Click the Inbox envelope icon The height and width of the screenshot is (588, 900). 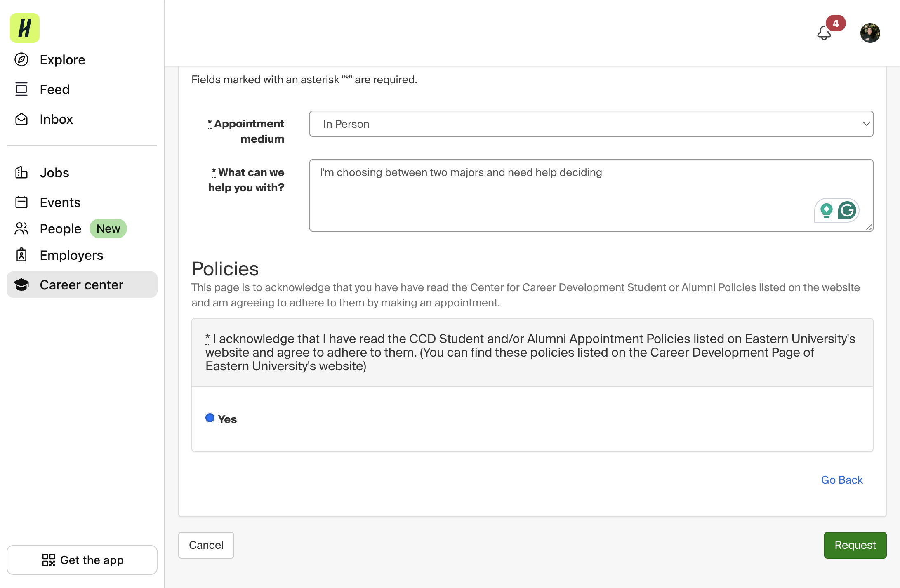(21, 119)
